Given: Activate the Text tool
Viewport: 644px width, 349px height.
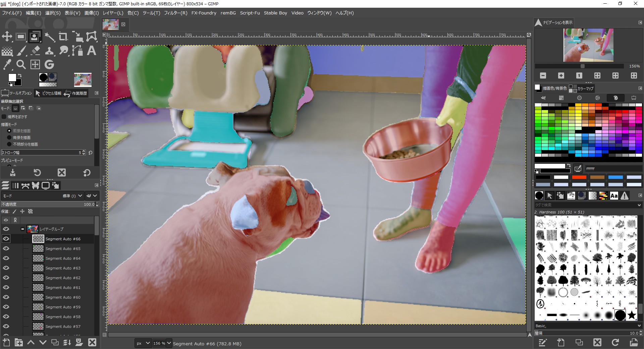Looking at the screenshot, I should pos(91,51).
